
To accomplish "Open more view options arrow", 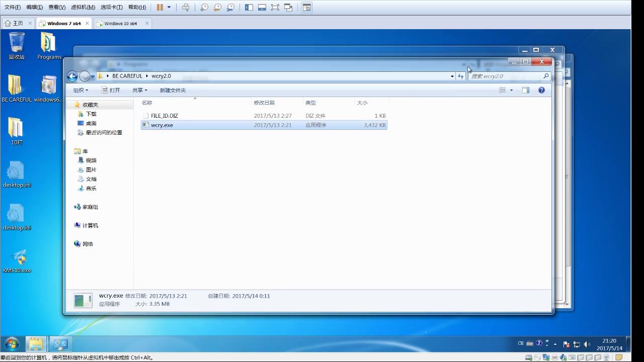I will point(512,90).
